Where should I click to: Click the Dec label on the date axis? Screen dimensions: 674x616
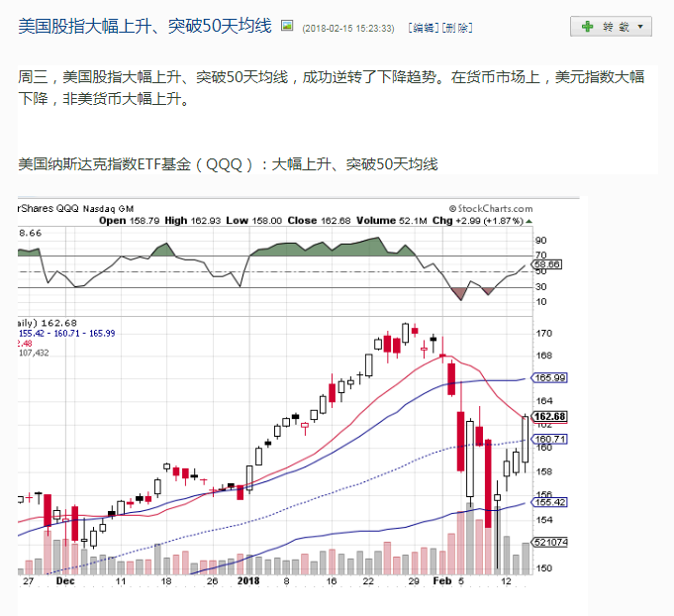[65, 581]
